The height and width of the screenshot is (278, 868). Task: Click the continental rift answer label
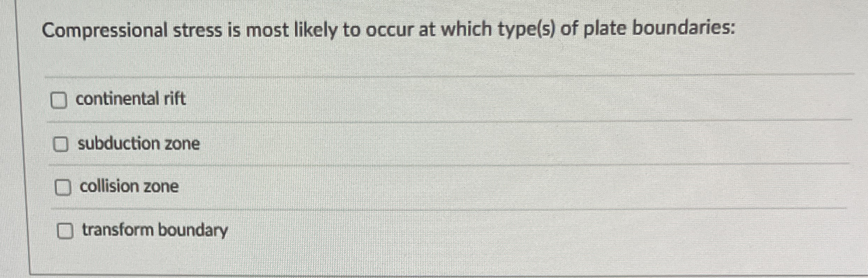click(131, 100)
